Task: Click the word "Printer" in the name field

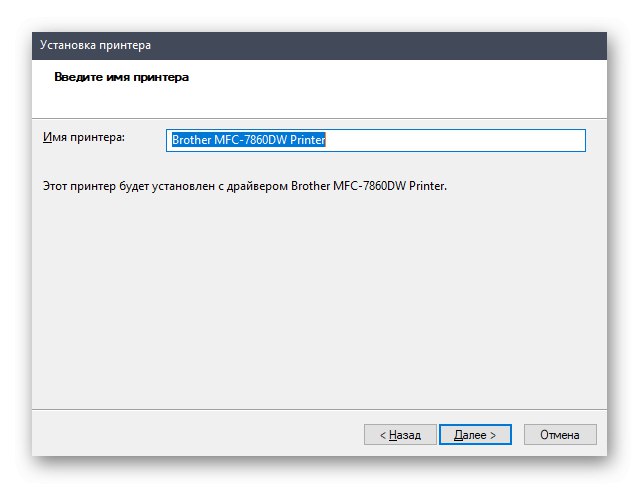Action: click(x=309, y=140)
